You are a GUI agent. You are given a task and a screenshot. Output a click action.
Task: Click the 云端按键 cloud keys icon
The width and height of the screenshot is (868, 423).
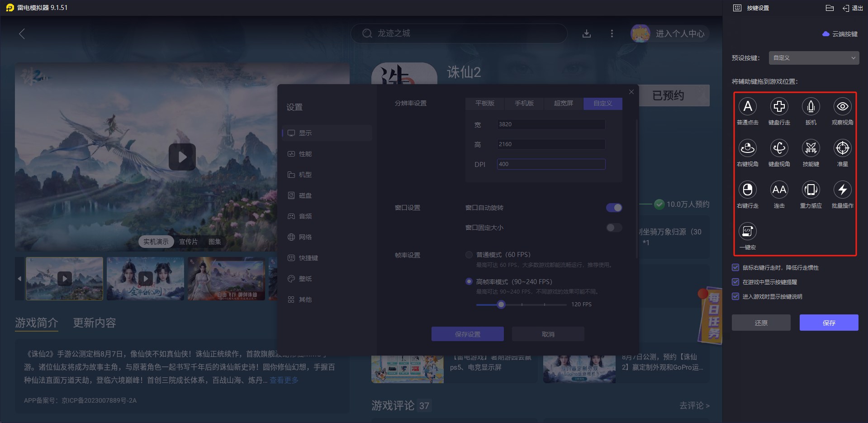point(826,34)
